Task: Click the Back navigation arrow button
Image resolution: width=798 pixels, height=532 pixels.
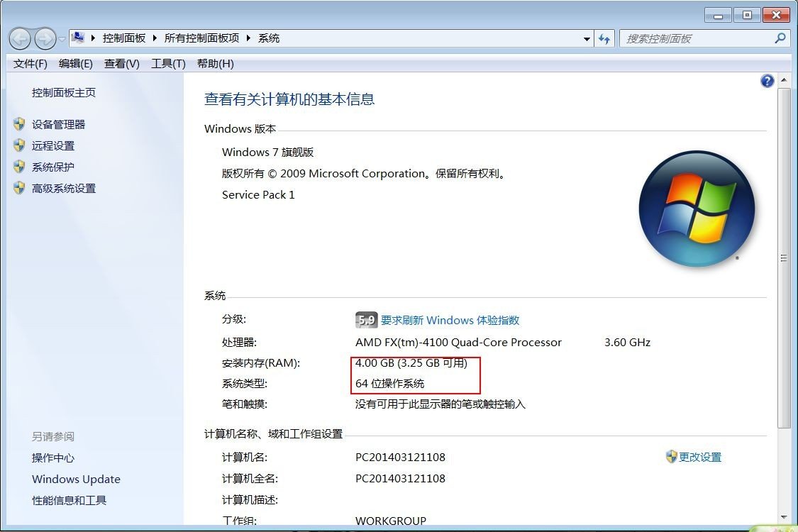Action: pos(21,39)
